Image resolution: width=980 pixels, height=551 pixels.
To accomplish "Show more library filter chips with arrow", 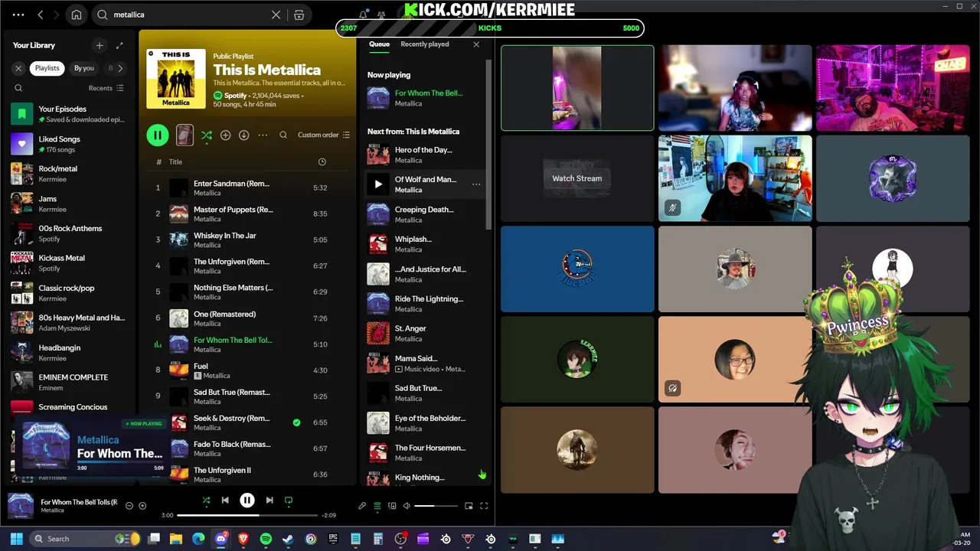I will pos(120,68).
